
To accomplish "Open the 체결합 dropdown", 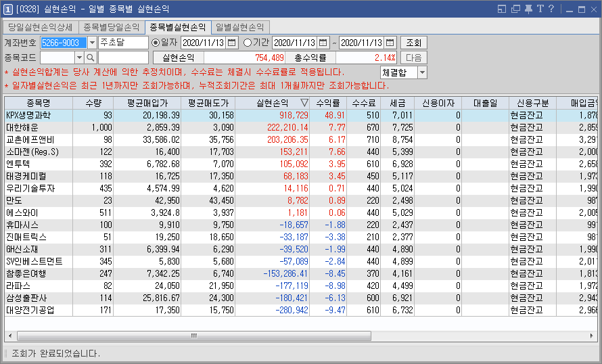I will (422, 72).
